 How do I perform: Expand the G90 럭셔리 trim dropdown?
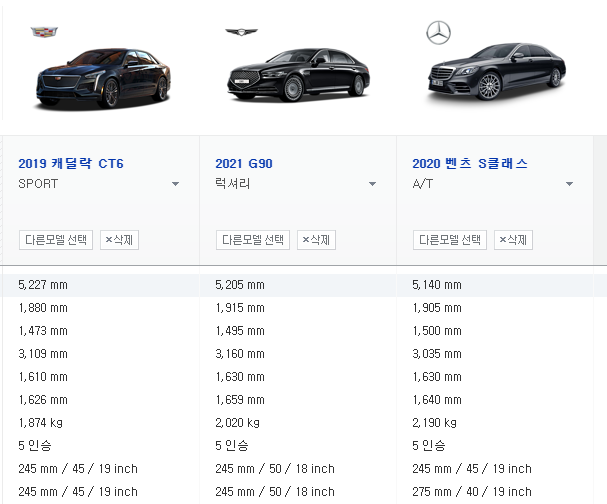click(x=372, y=184)
